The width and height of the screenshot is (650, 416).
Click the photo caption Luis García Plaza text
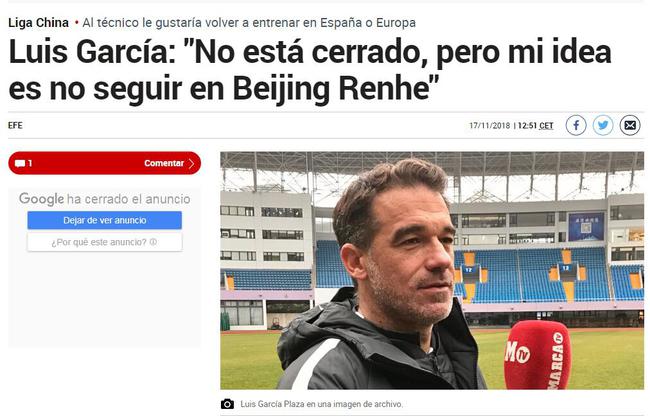coord(321,404)
